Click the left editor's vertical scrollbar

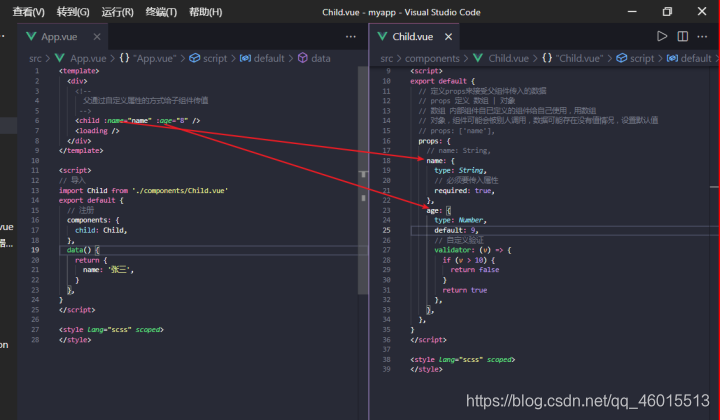pyautogui.click(x=363, y=180)
